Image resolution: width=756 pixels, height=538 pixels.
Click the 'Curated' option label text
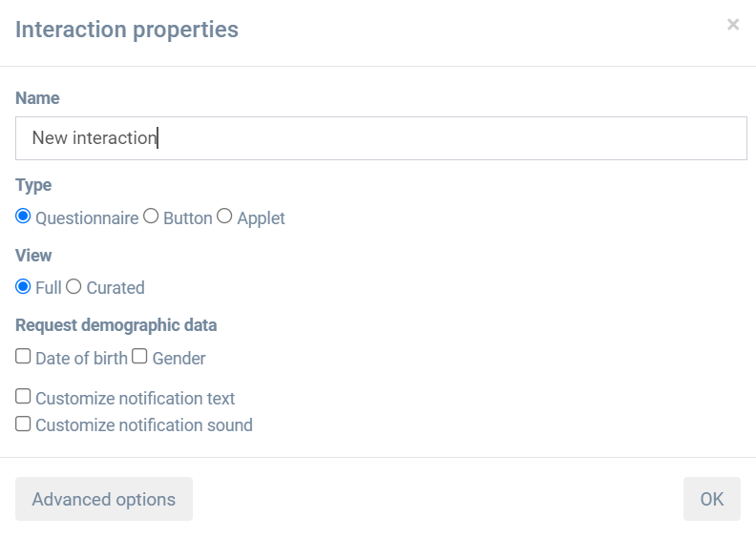coord(115,288)
